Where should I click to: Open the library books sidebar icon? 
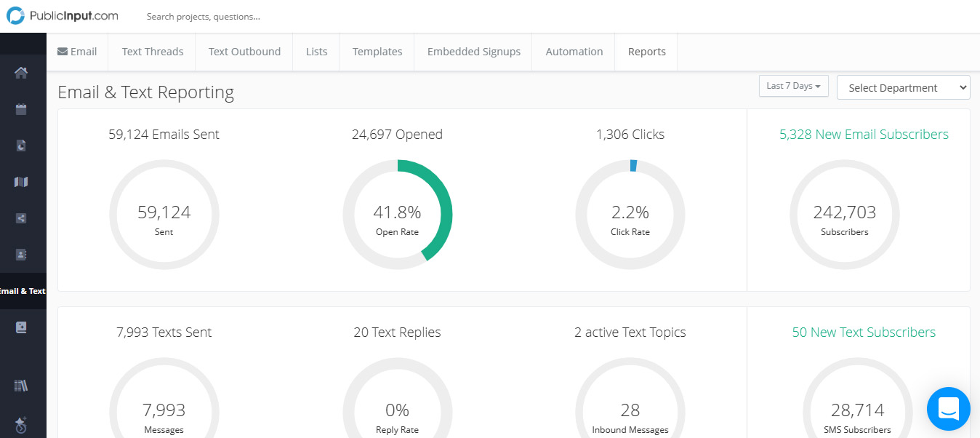[x=21, y=386]
